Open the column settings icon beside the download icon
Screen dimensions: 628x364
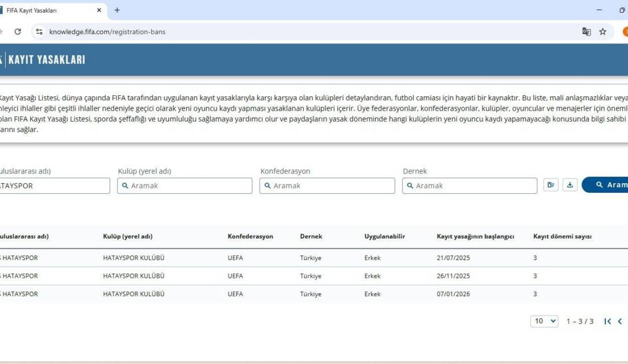click(x=550, y=184)
